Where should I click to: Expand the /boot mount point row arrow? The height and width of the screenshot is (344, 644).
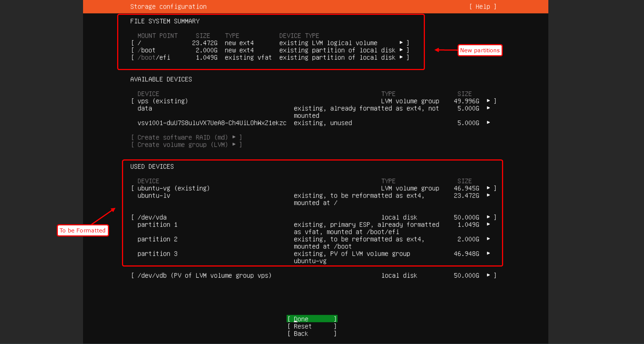(401, 50)
